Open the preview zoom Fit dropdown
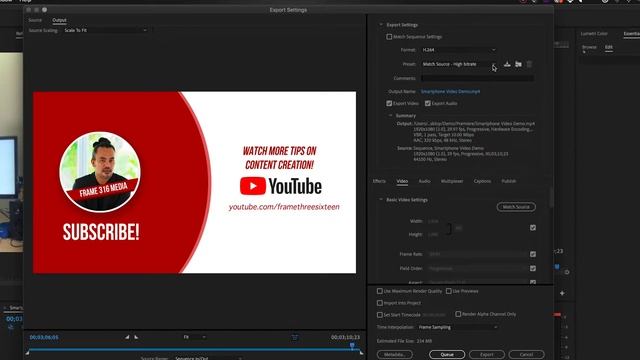Screen dimensions: 640x360 click(x=194, y=337)
